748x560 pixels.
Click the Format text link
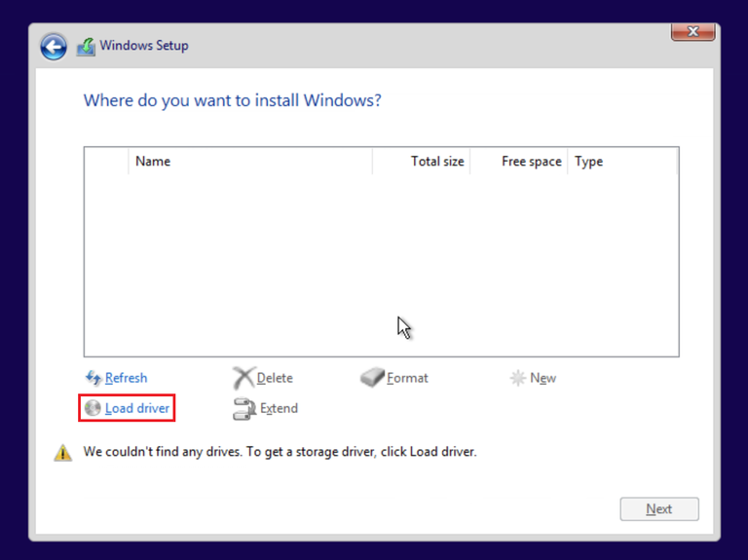click(407, 378)
